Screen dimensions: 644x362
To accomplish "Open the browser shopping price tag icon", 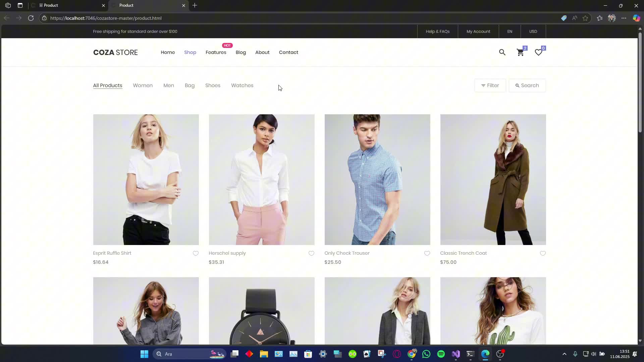I will tap(564, 18).
